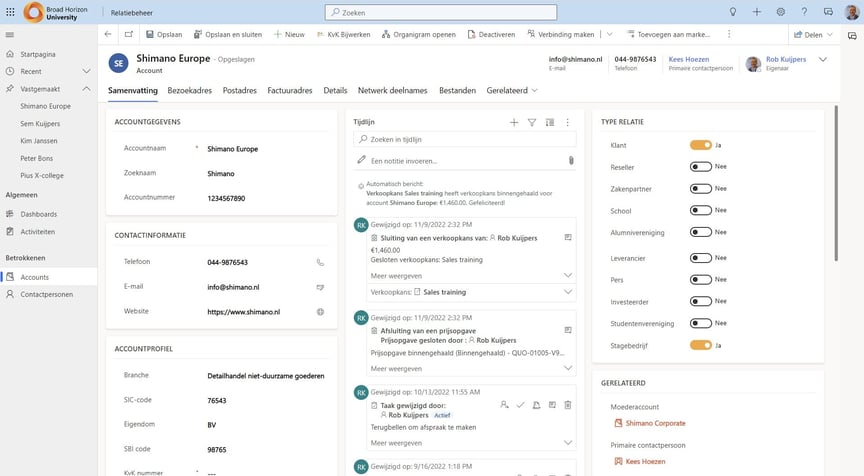Toggle the Pers switch
864x476 pixels.
coord(701,279)
